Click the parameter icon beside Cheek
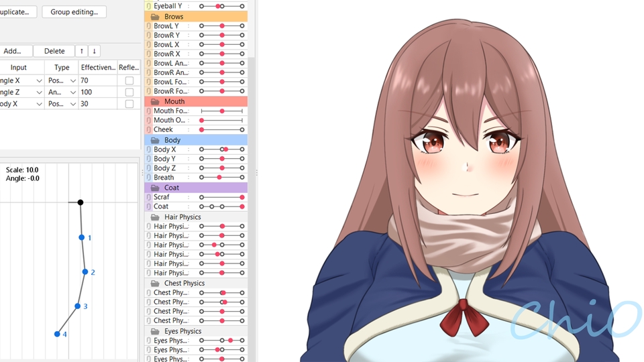The height and width of the screenshot is (362, 644). [x=149, y=129]
